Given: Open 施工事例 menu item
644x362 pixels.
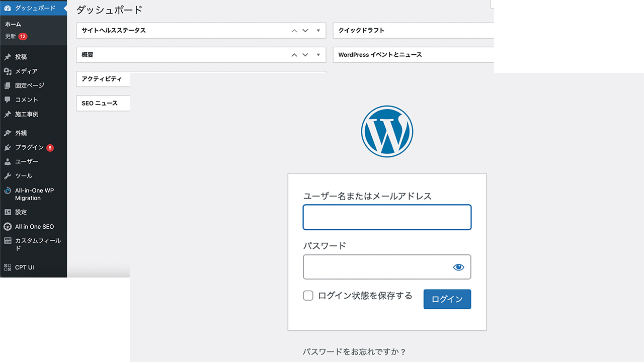Looking at the screenshot, I should coord(33,114).
